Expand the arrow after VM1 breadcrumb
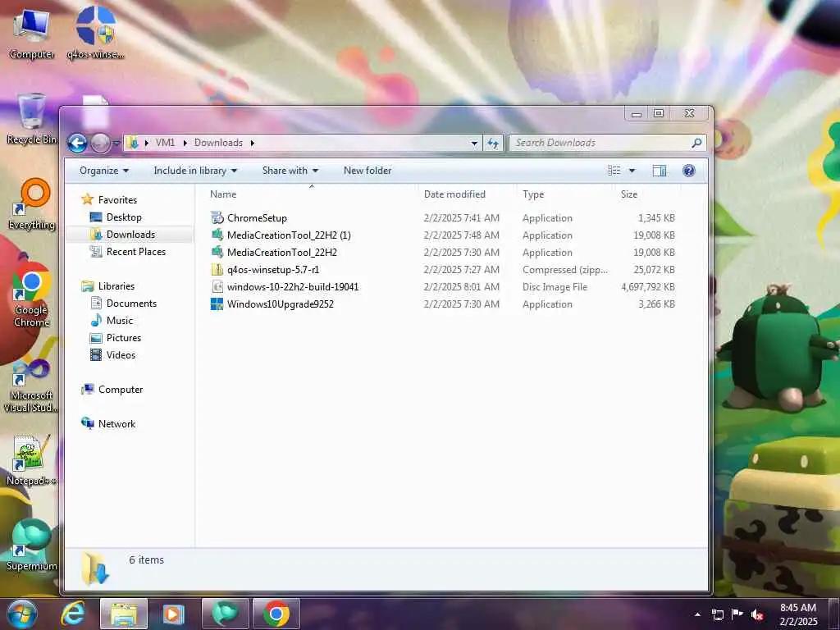The image size is (840, 630). (185, 143)
